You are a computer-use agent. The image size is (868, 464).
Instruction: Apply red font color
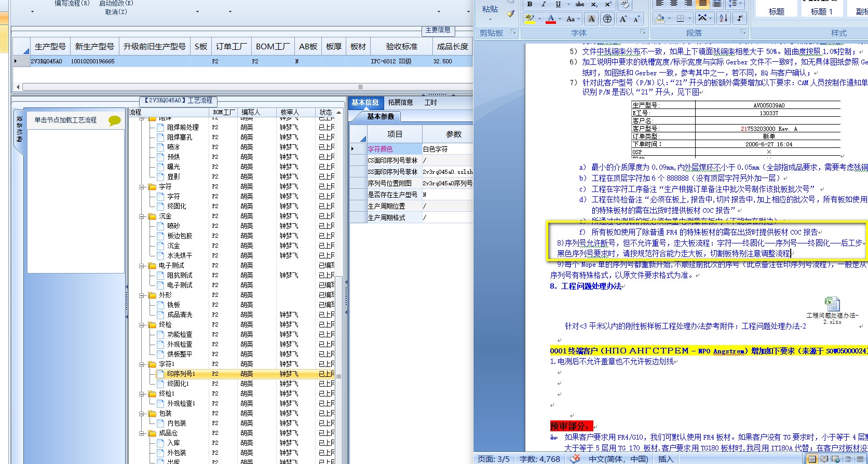(x=551, y=19)
